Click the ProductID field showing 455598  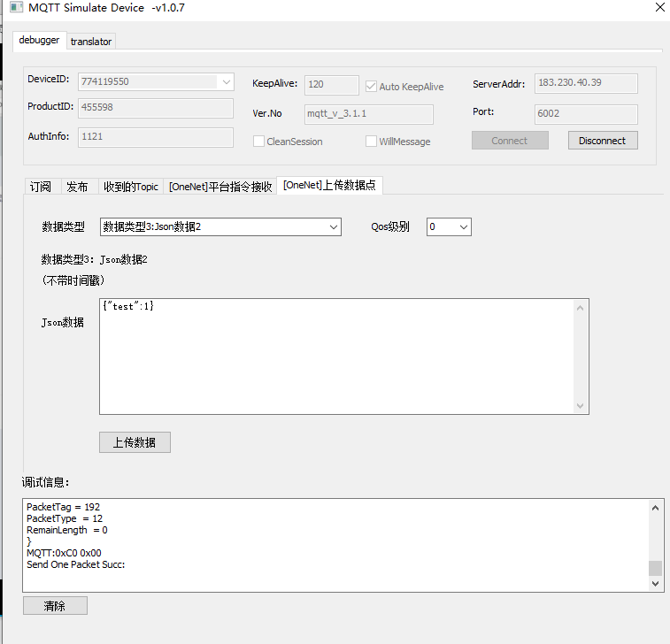(x=156, y=107)
